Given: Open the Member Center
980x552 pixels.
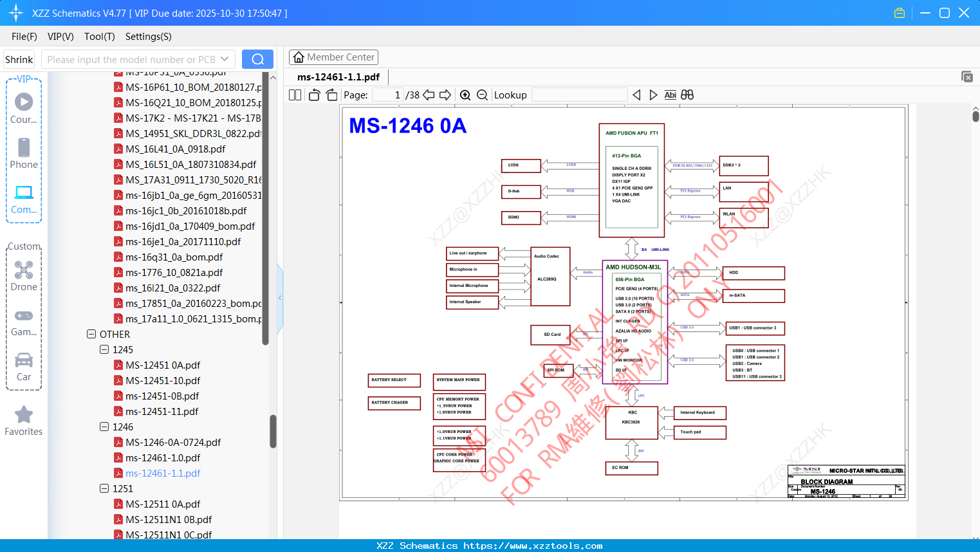Looking at the screenshot, I should (x=333, y=57).
